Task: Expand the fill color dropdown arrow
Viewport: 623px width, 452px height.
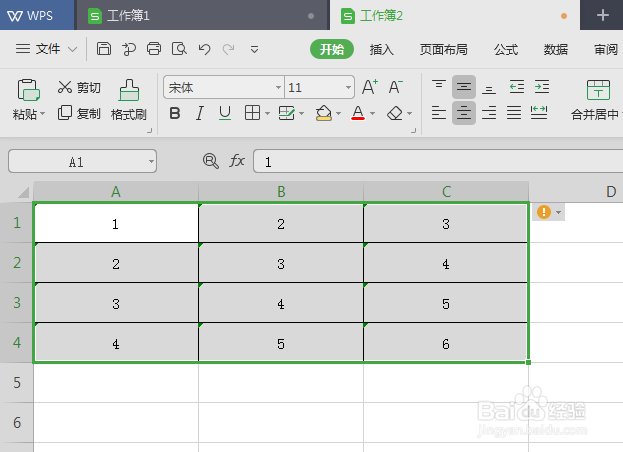Action: point(338,114)
